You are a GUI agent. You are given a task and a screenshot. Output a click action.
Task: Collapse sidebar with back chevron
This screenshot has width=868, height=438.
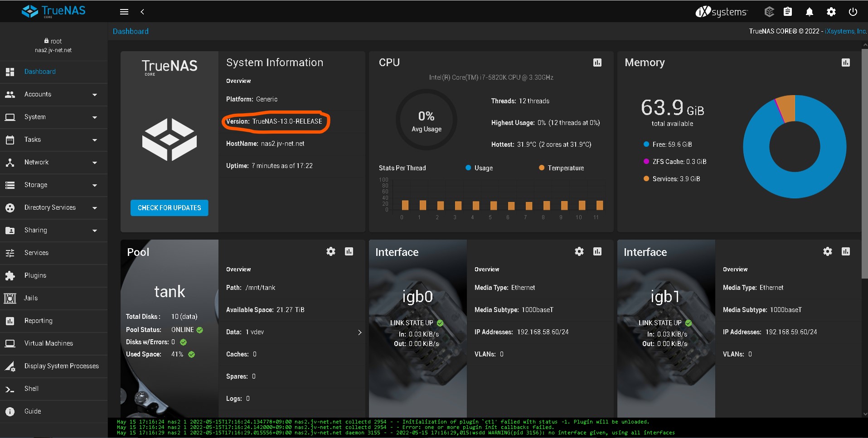(142, 12)
